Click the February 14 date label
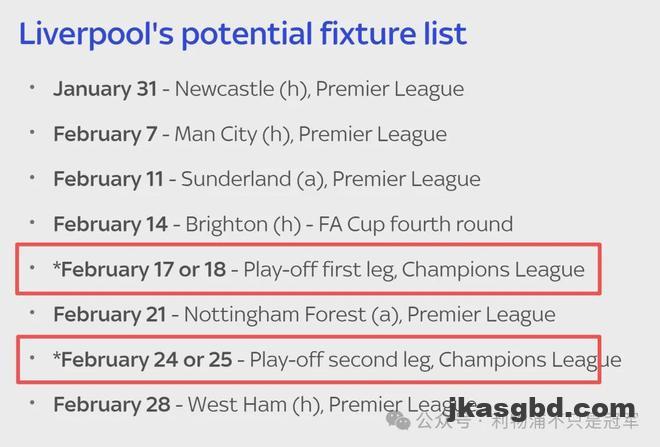Viewport: 660px width, 447px height. click(x=109, y=224)
